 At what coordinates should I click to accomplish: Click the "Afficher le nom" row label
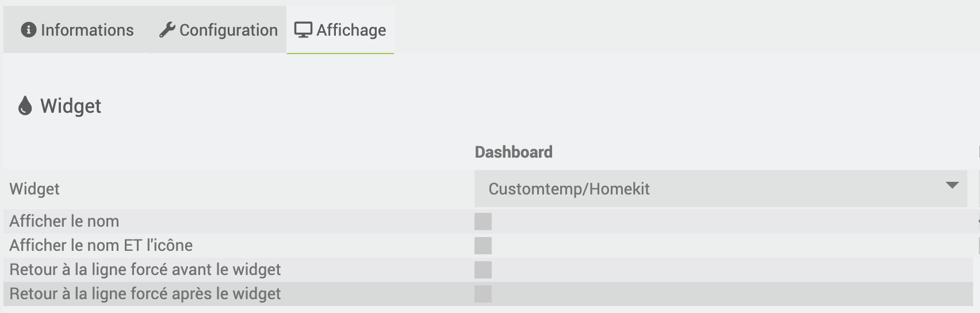tap(64, 222)
